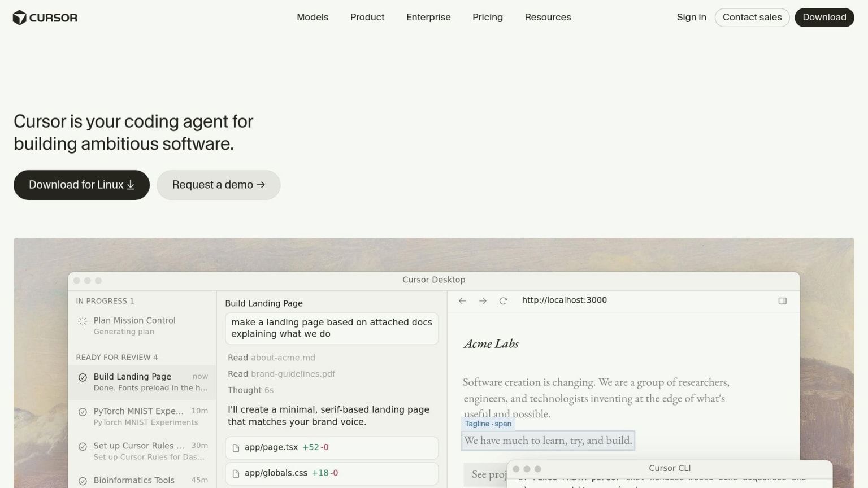868x488 pixels.
Task: Open the app/page.tsx file change
Action: (x=332, y=447)
